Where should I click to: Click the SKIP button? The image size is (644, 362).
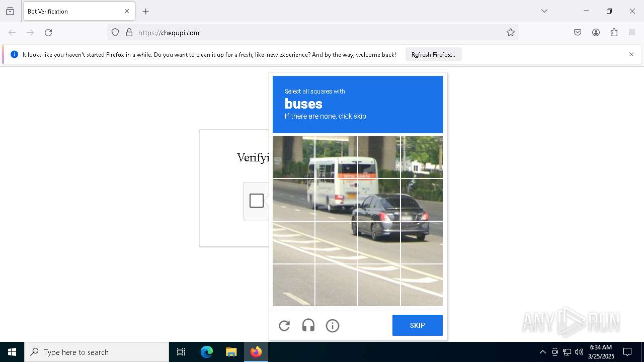point(418,325)
